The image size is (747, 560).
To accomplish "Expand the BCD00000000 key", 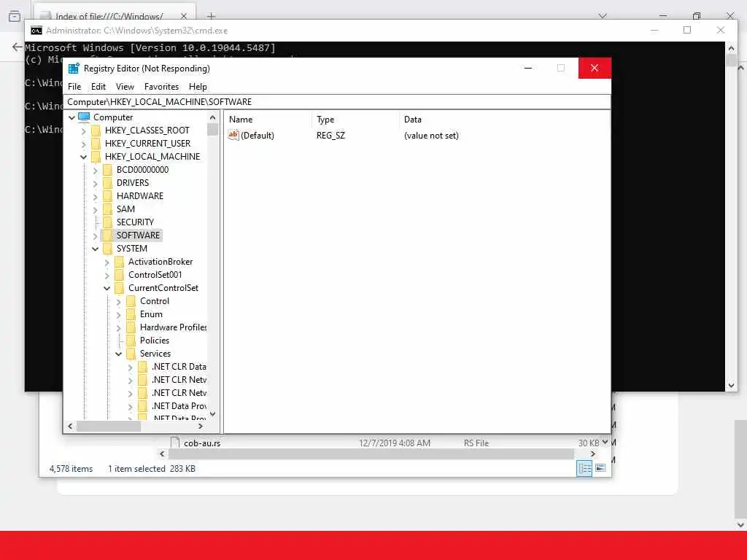I will click(x=96, y=170).
